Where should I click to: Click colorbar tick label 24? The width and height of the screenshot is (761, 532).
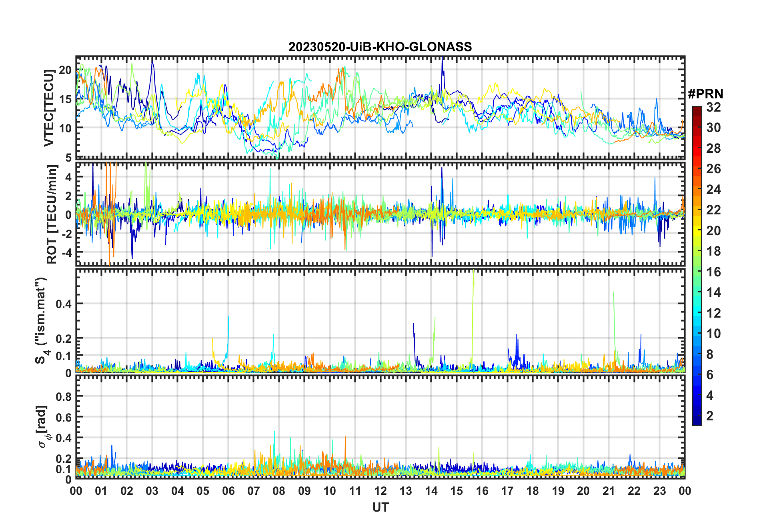[x=713, y=190]
